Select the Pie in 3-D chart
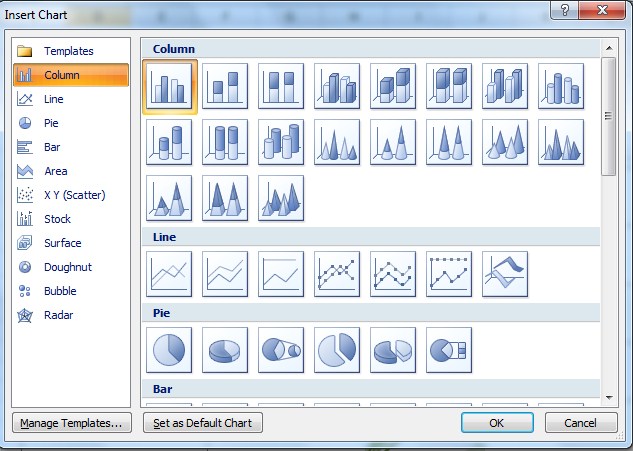 (x=225, y=350)
